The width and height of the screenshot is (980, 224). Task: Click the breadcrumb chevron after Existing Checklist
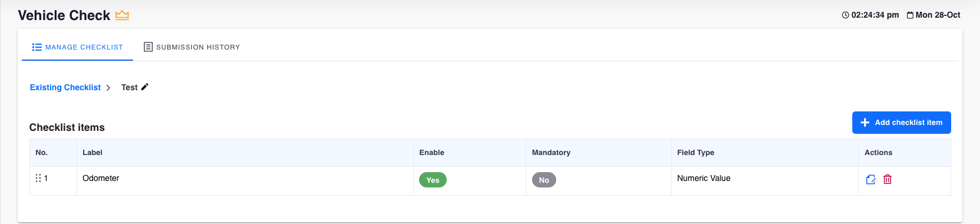[108, 87]
